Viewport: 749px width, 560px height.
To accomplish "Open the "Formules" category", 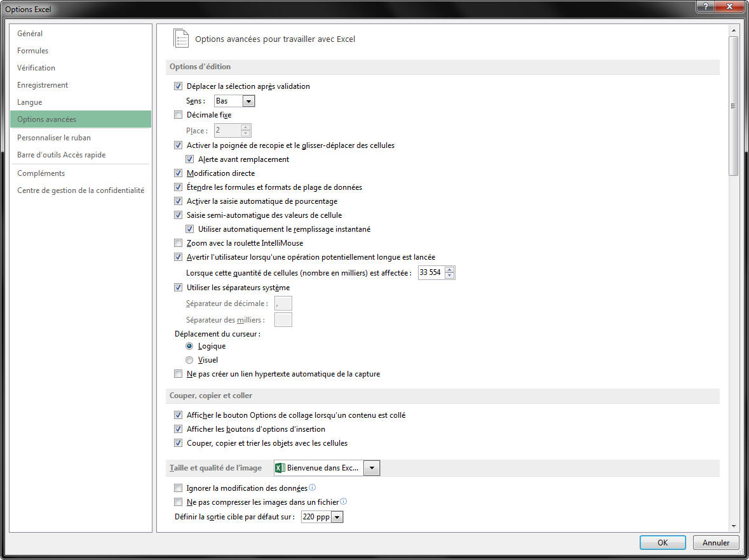I will coord(80,51).
